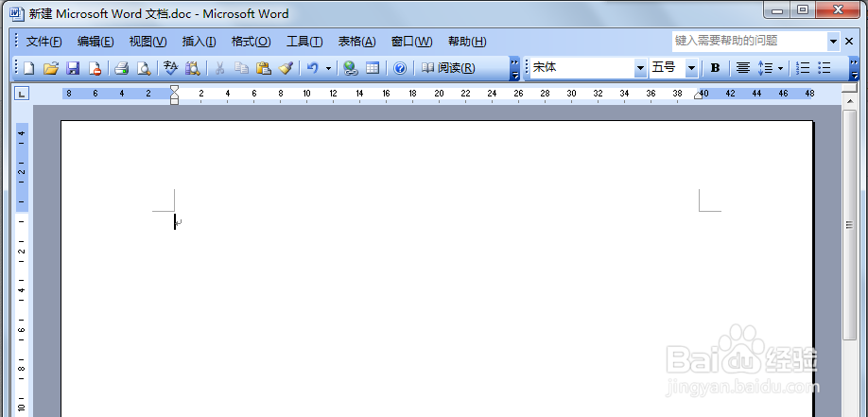Apply line spacing with the arrows icon
Image resolution: width=868 pixels, height=417 pixels.
pos(765,68)
